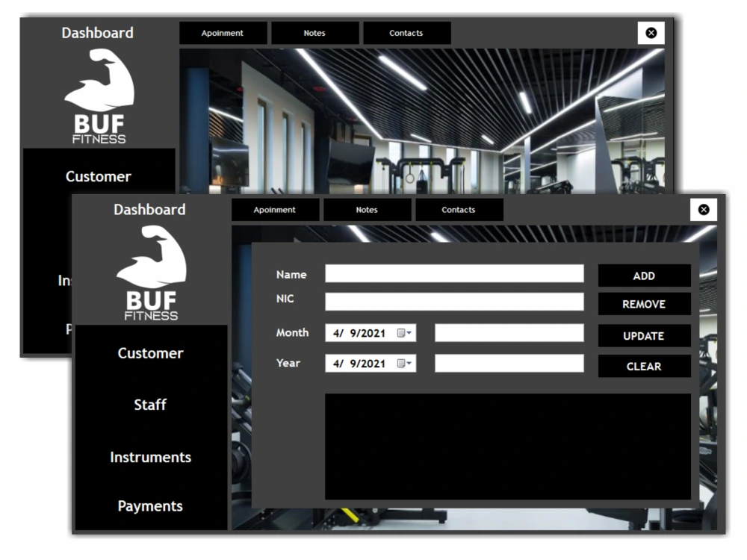Open Apoinment tab in front window

tap(275, 210)
